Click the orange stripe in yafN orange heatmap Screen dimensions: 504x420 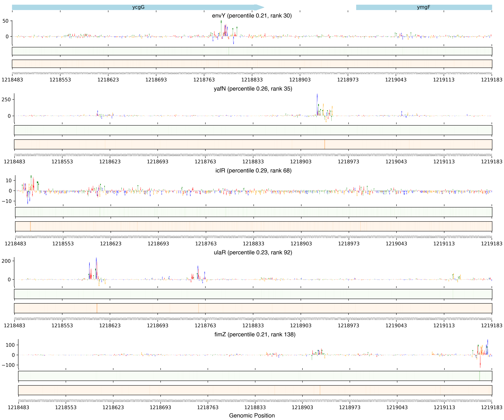tap(324, 144)
